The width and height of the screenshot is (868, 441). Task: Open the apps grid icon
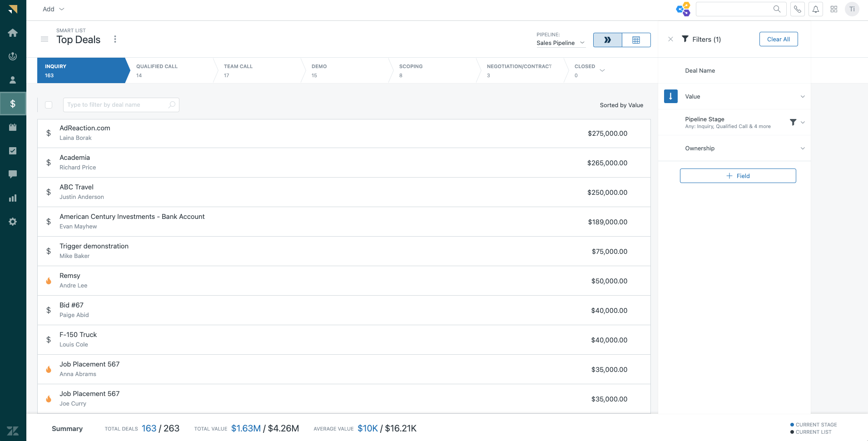click(834, 9)
